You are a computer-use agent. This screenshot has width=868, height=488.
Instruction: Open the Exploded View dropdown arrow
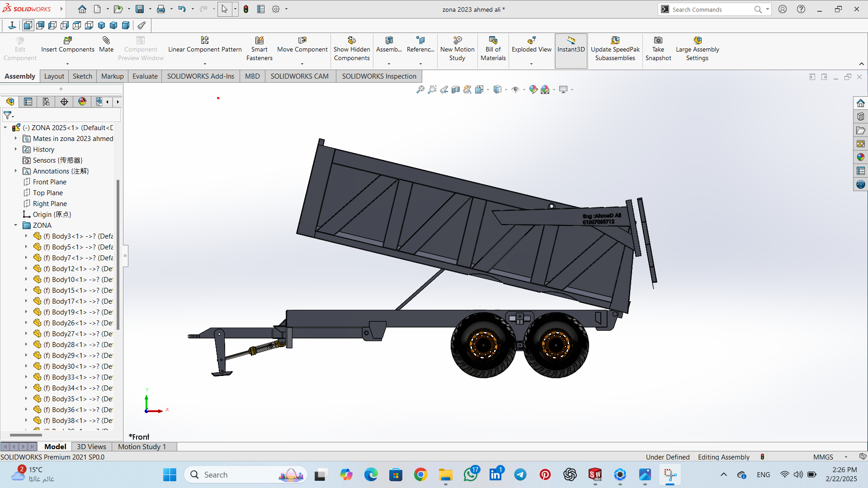(x=531, y=64)
